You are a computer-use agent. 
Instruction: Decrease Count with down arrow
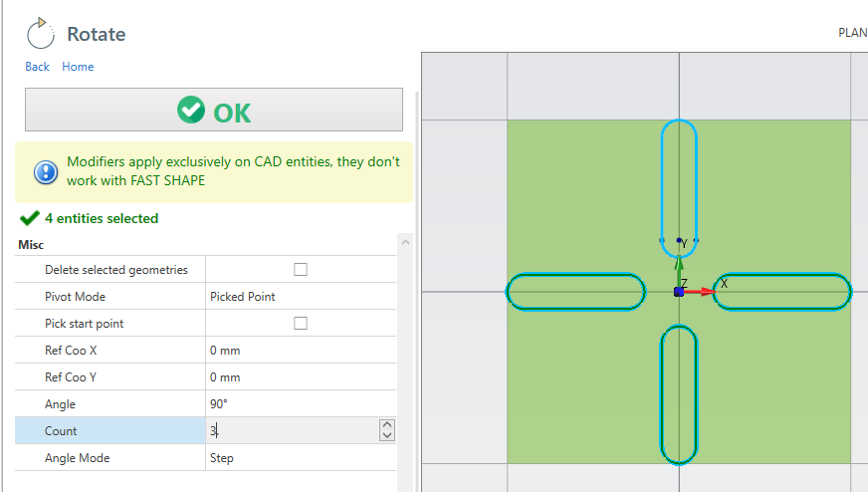[x=387, y=436]
